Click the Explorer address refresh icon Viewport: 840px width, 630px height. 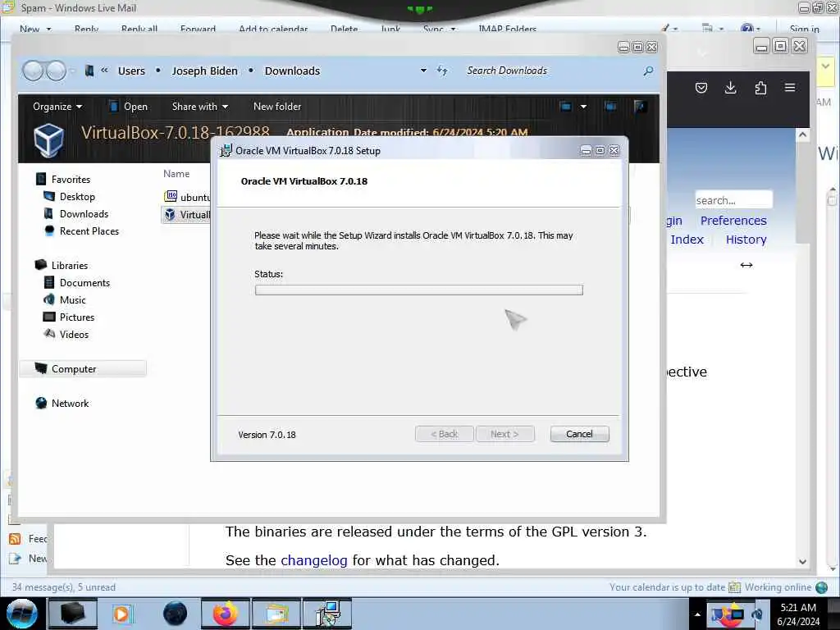442,71
